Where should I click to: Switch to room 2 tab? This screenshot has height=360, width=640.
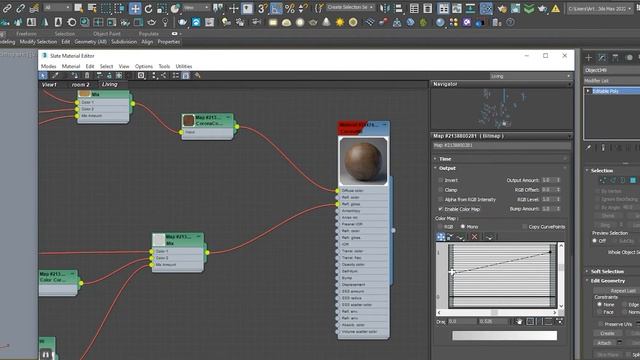click(x=80, y=84)
